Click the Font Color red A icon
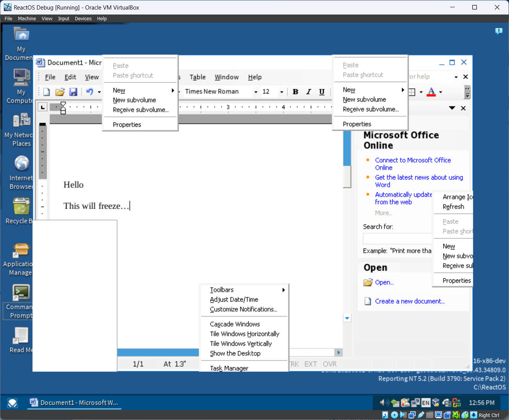Screen dimensions: 509x420 [431, 92]
